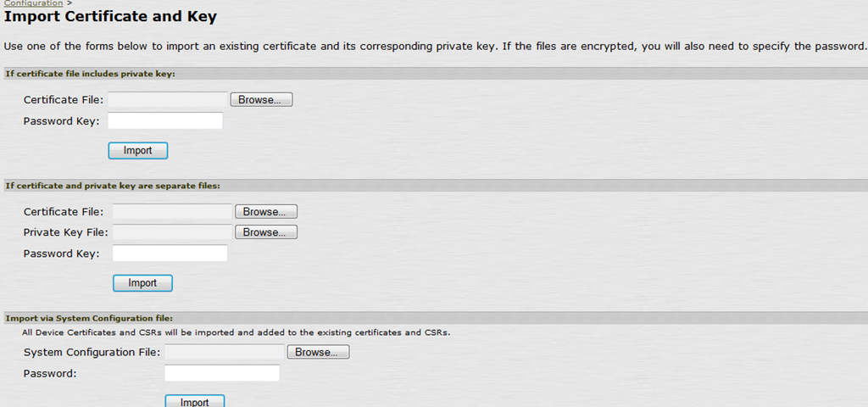This screenshot has width=868, height=407.
Task: Click the Browse button beside Private Key File
Action: (265, 232)
